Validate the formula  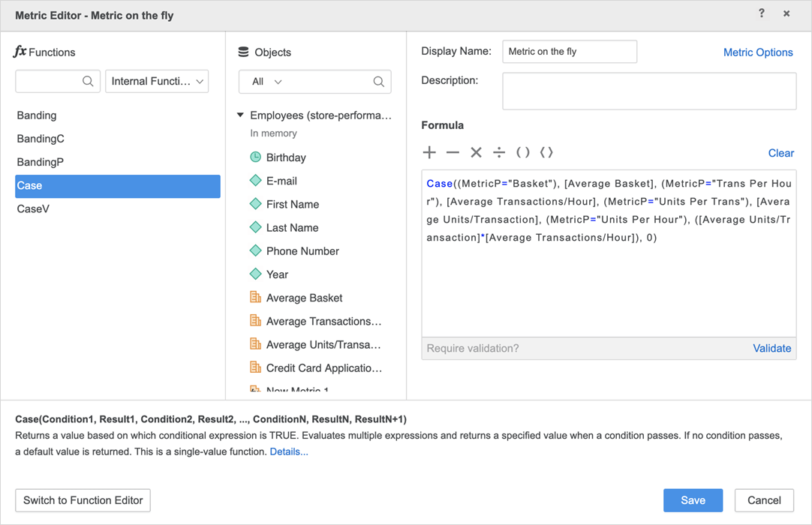tap(771, 348)
